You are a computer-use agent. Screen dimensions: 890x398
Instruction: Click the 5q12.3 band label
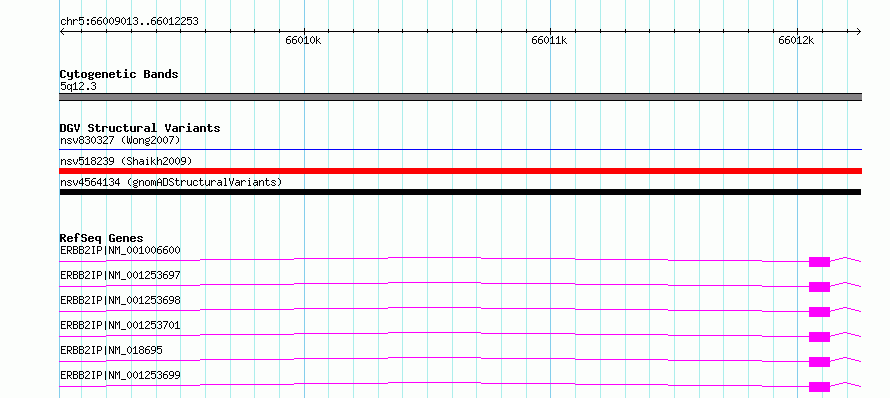[x=79, y=87]
